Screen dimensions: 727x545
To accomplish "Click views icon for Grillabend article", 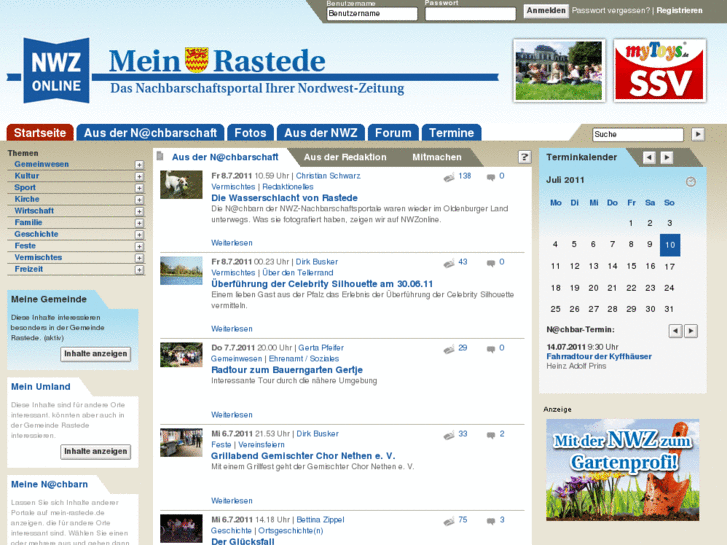I will [x=449, y=435].
